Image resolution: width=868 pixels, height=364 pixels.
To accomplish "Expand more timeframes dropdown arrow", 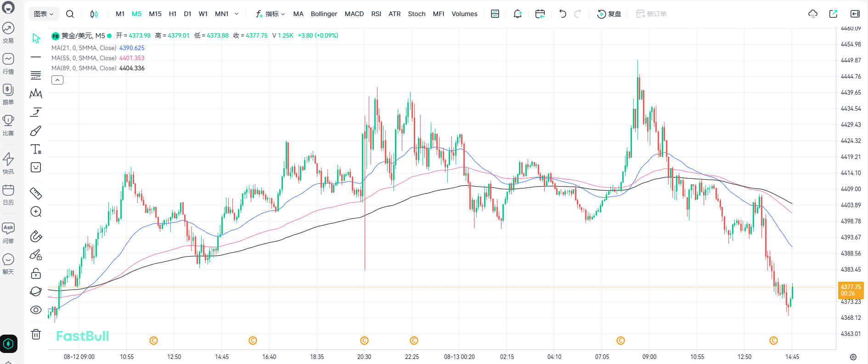I will click(237, 14).
